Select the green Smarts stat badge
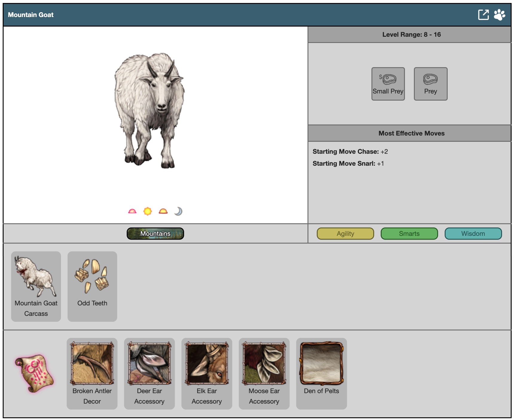 click(x=409, y=233)
